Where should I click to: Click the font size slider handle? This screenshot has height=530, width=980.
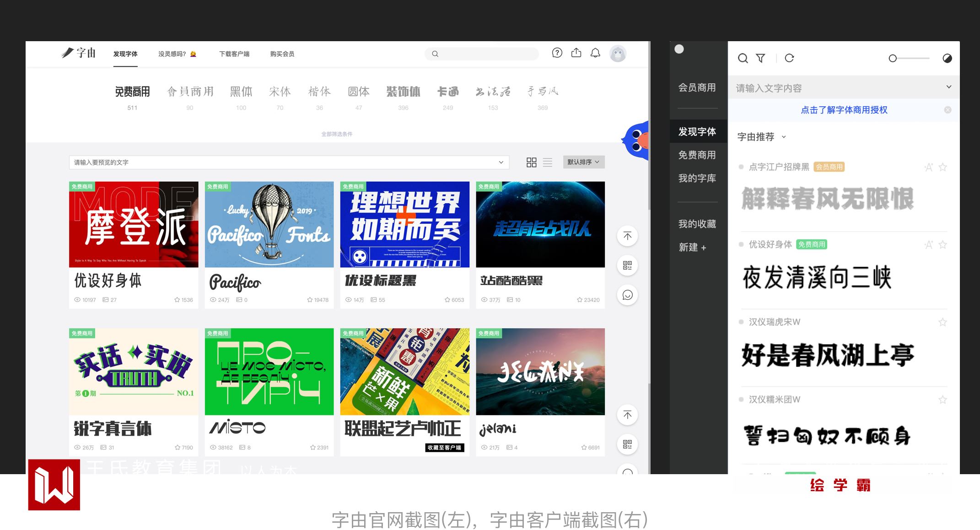(x=892, y=59)
